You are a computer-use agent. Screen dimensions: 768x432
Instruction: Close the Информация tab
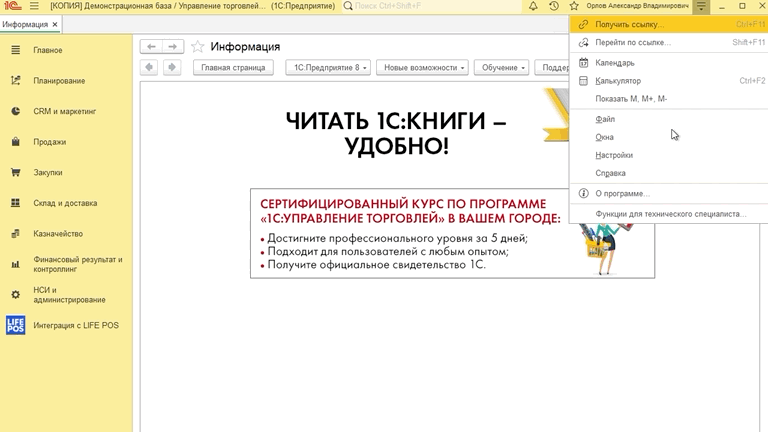55,24
